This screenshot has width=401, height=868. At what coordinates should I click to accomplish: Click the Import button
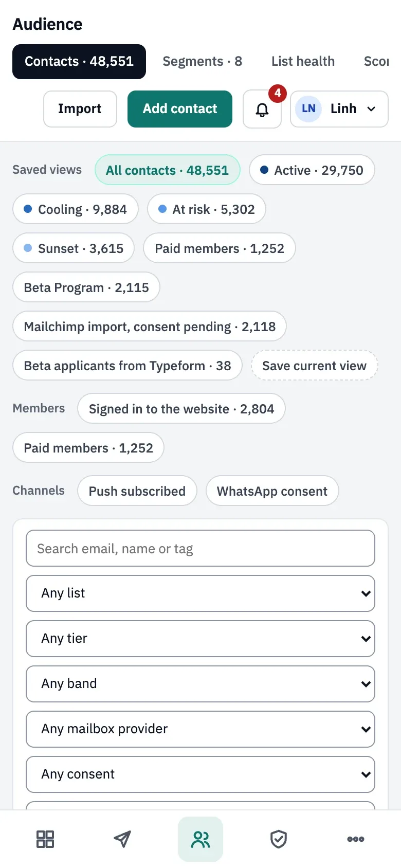(80, 109)
